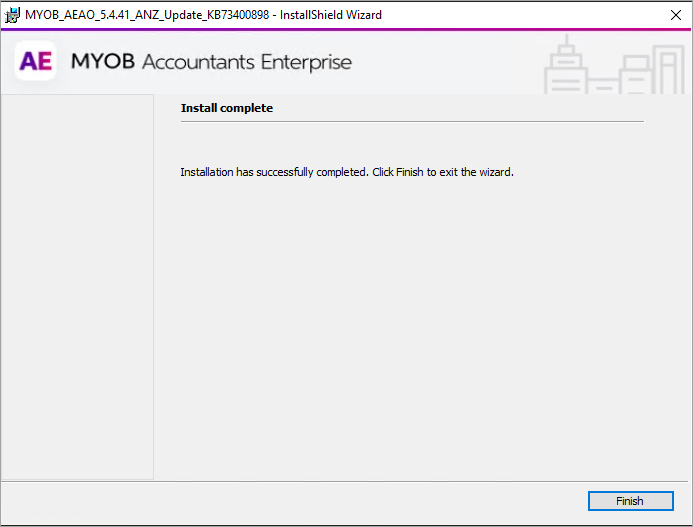This screenshot has width=693, height=527.
Task: Click the installation successfully completed message
Action: pyautogui.click(x=273, y=172)
